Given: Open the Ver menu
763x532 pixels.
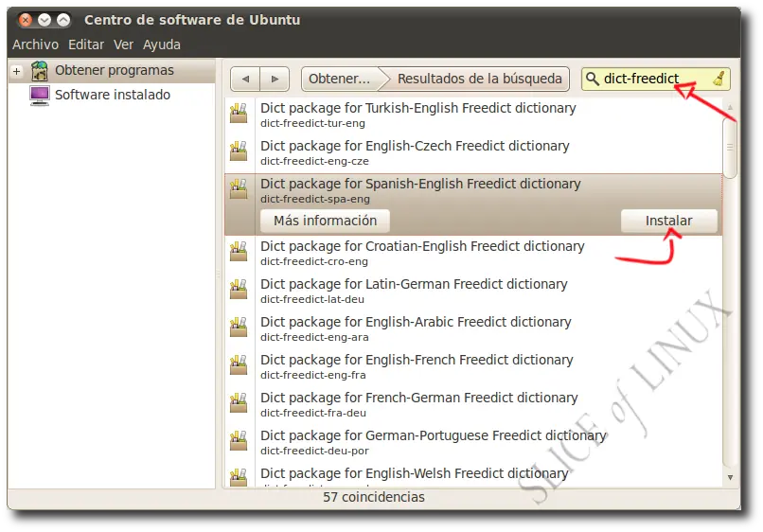Looking at the screenshot, I should tap(123, 44).
